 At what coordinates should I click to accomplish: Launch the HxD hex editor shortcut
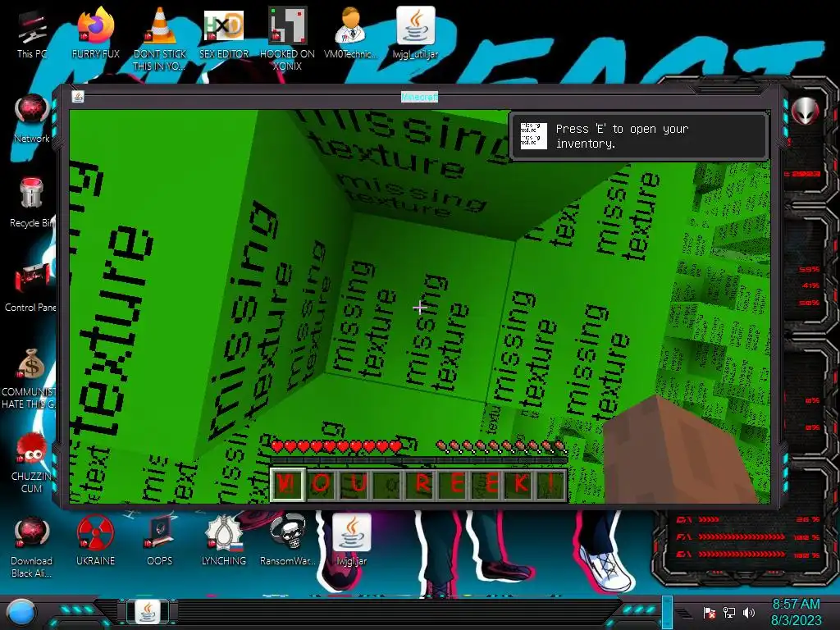(224, 35)
